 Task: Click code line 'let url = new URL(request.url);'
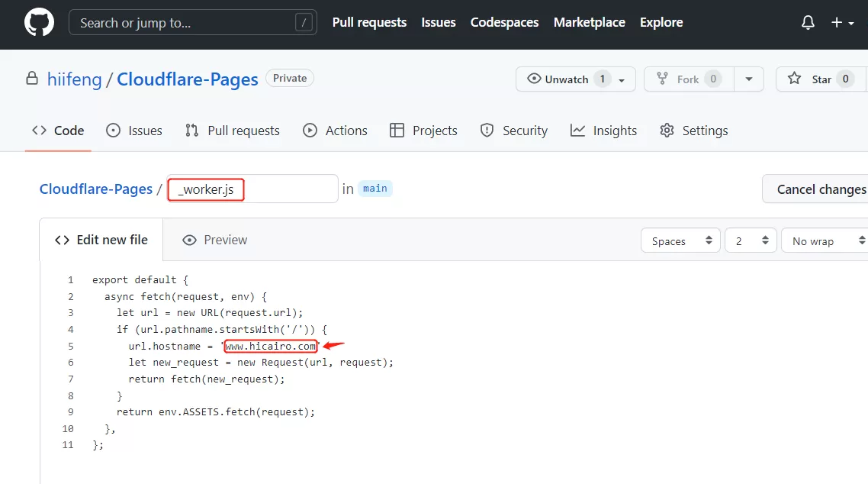[x=210, y=313]
